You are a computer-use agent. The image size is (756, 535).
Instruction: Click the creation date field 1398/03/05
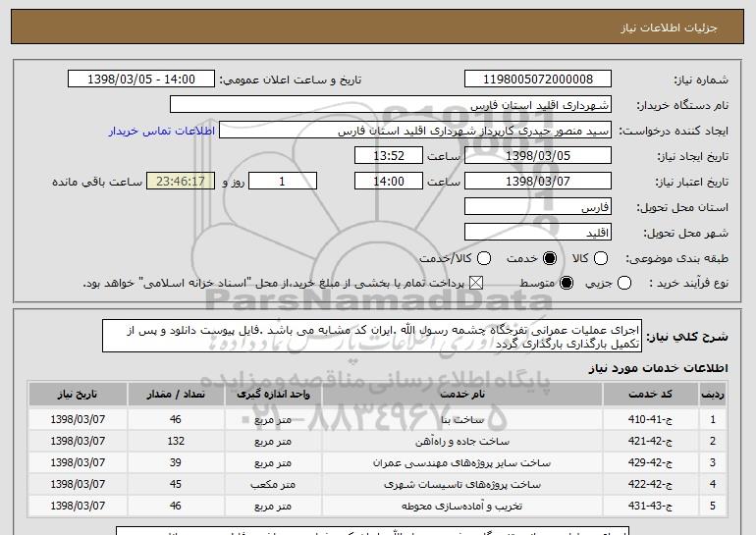[x=538, y=156]
